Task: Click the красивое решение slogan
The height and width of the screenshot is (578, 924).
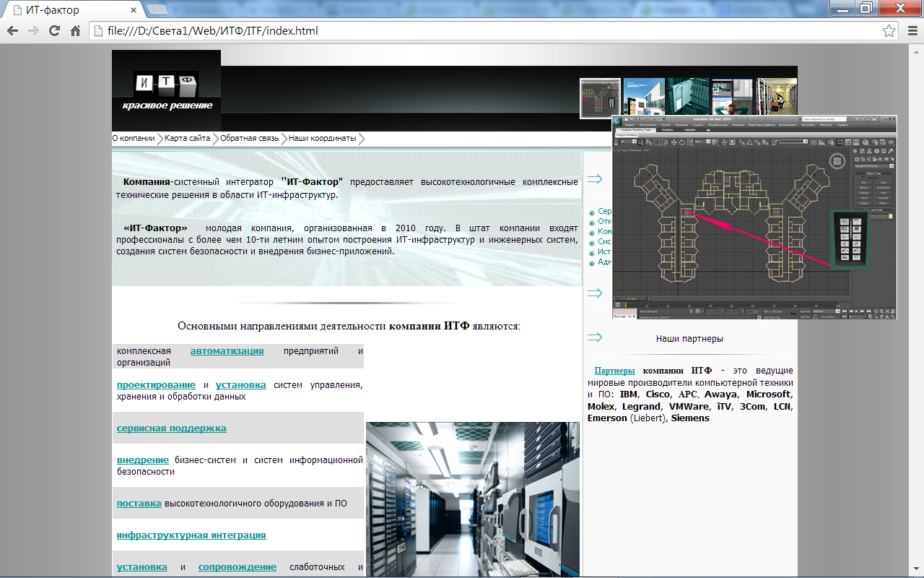Action: point(167,105)
